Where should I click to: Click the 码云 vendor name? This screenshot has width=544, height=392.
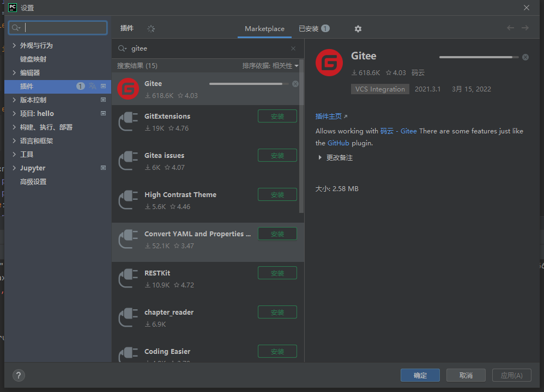(x=418, y=73)
